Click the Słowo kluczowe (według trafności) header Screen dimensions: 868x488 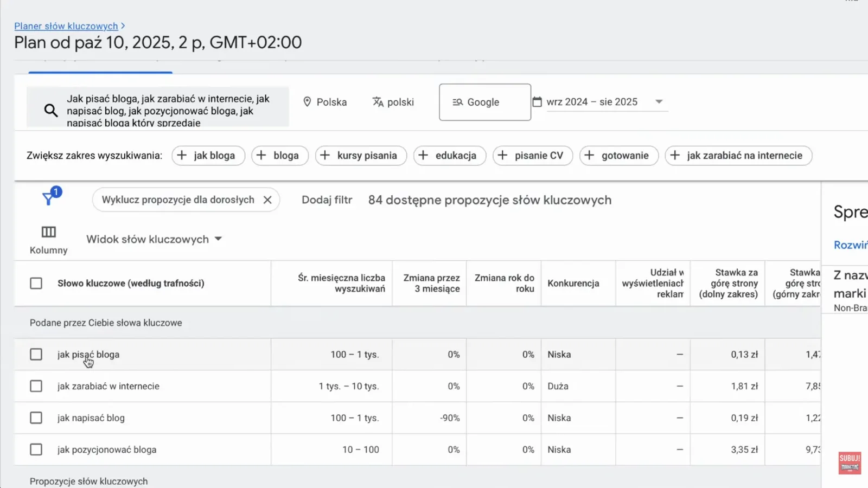click(131, 283)
